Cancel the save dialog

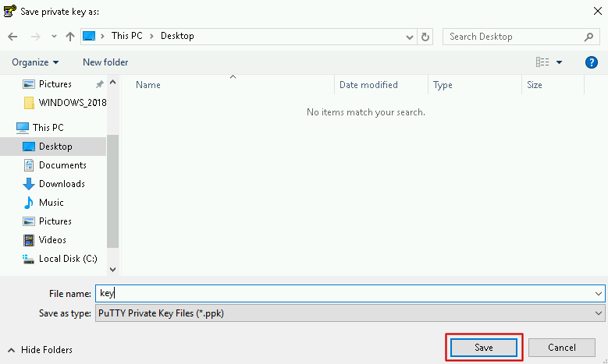(x=562, y=348)
